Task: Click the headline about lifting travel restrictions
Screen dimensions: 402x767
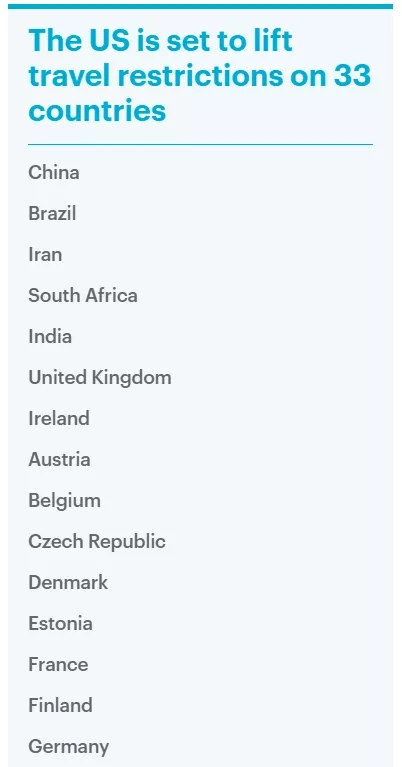Action: [200, 75]
